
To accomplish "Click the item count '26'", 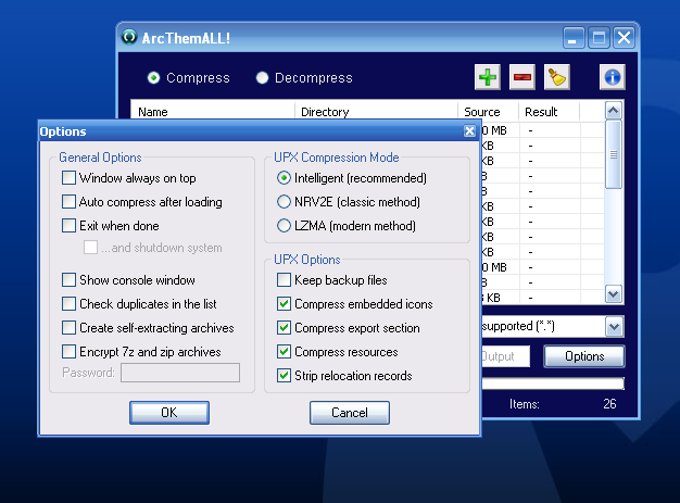I will click(x=609, y=404).
